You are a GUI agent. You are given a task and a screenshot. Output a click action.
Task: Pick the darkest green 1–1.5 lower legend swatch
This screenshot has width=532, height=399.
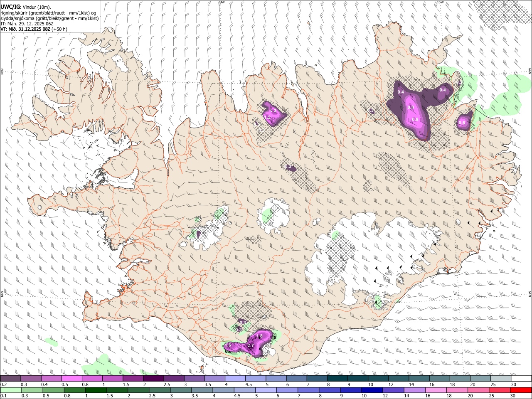(x=96, y=390)
